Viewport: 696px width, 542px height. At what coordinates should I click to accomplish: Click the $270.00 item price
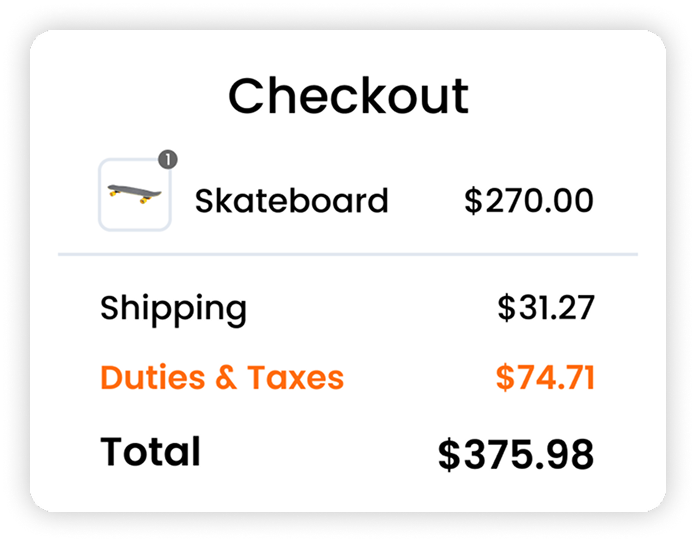[x=529, y=201]
